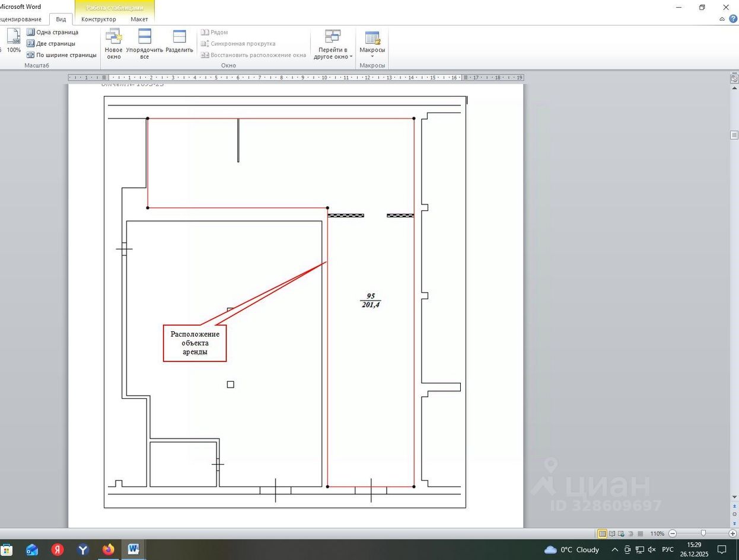Viewport: 739px width, 560px height.
Task: Open the Макет table tools tab
Action: [x=139, y=19]
